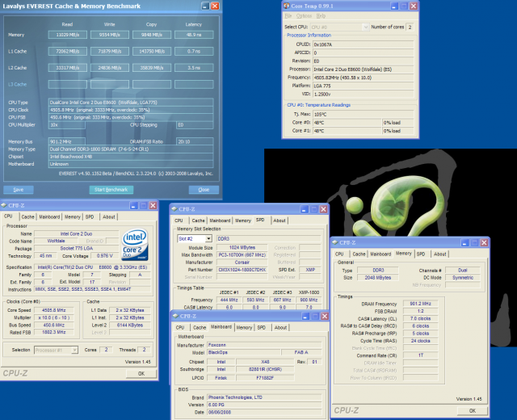Select Mainboard tab in CPU-Z Memory window
Screen dimensions: 517x420
(380, 254)
